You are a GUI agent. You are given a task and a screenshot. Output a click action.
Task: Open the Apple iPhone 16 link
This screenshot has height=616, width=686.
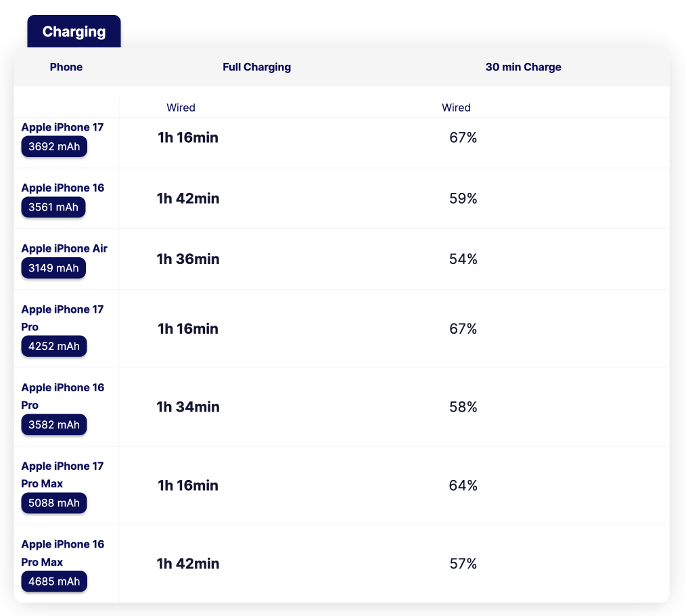pyautogui.click(x=63, y=188)
